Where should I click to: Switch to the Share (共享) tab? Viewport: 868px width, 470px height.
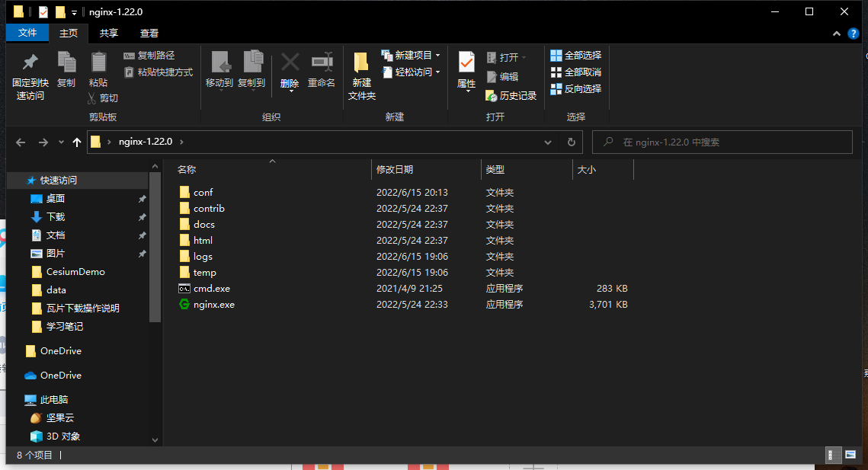tap(108, 34)
